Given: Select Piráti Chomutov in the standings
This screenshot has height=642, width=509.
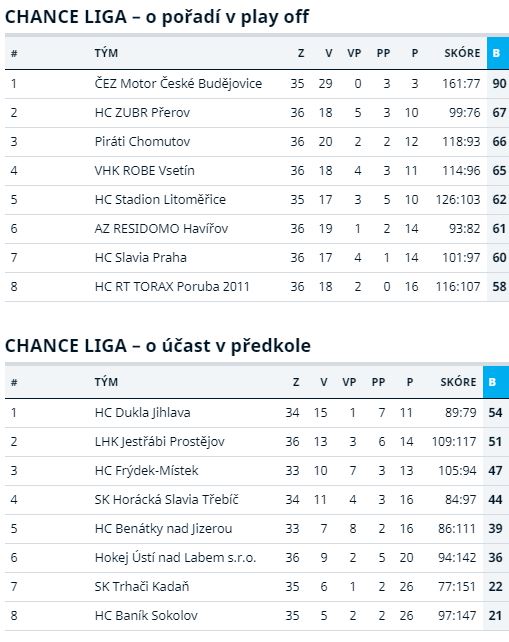Looking at the screenshot, I should click(142, 142).
